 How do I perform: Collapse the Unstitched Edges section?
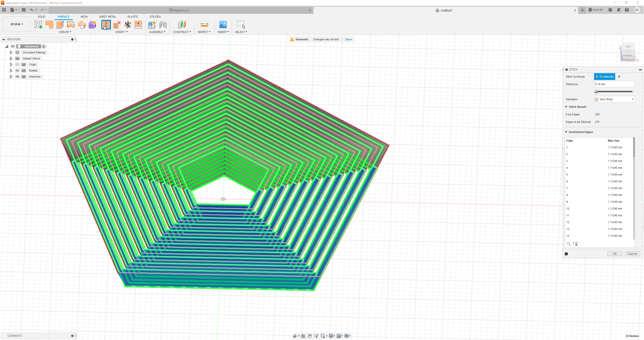[x=566, y=132]
